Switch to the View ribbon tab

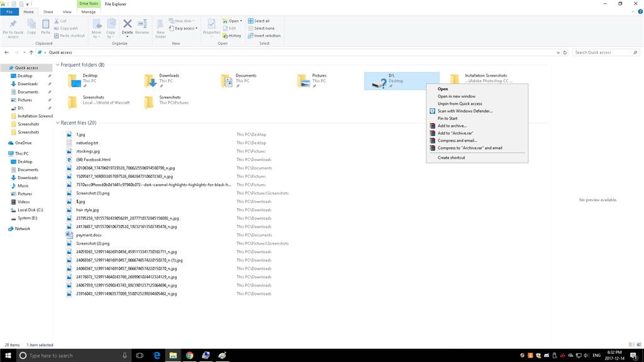[67, 12]
